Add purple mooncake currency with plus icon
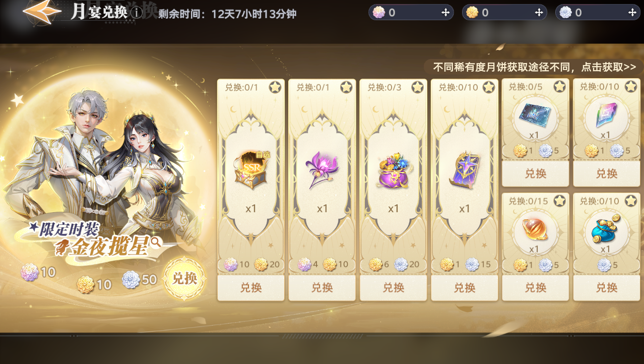Viewport: 644px width, 364px height. tap(445, 13)
